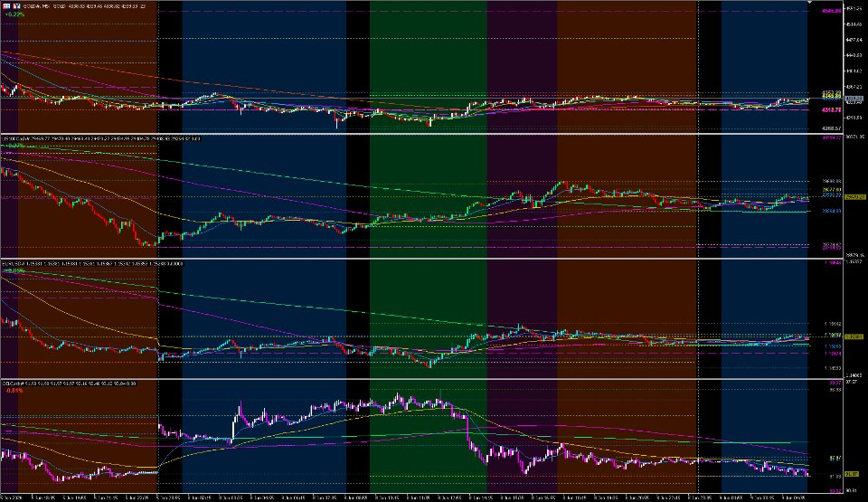
Task: Click the -0.81% change label
Action: [x=14, y=391]
